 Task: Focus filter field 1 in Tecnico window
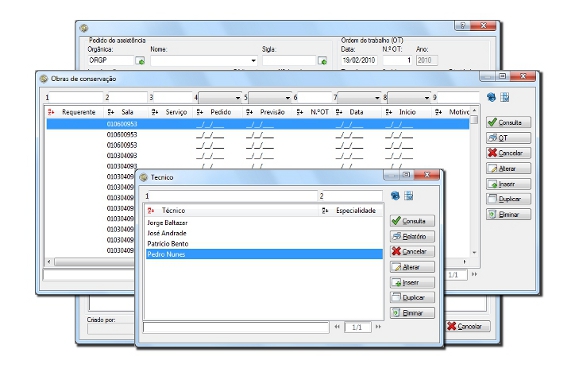click(233, 196)
